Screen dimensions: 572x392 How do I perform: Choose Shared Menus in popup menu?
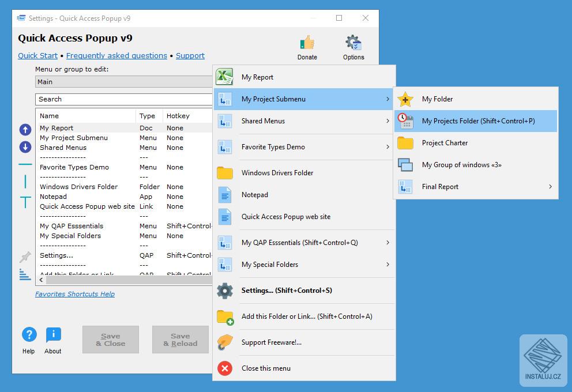pos(304,120)
